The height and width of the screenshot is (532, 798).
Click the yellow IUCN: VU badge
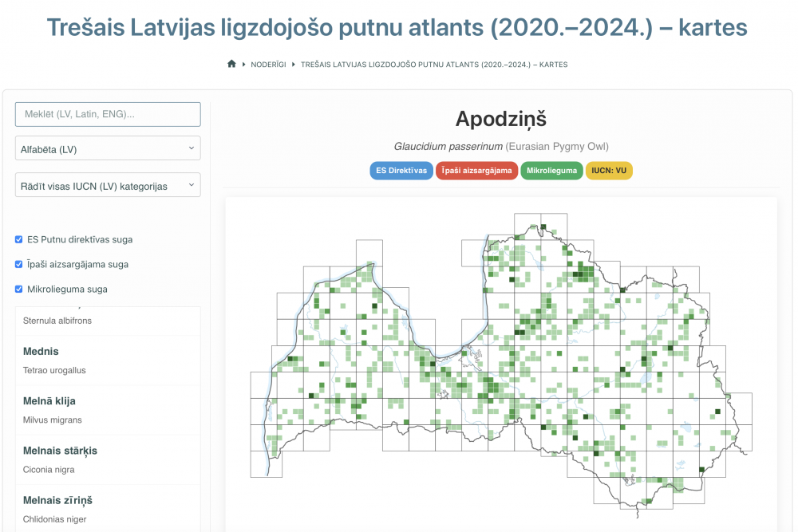(x=609, y=171)
